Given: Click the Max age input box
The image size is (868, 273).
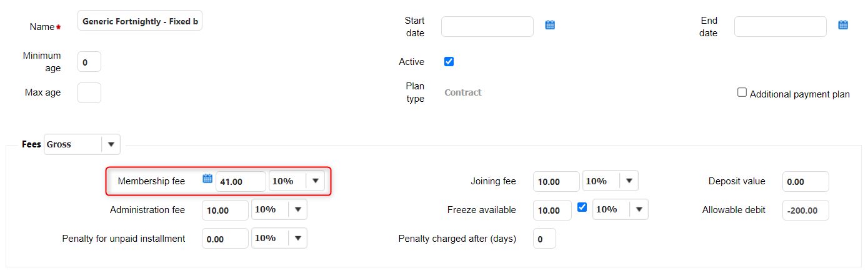Looking at the screenshot, I should (89, 92).
